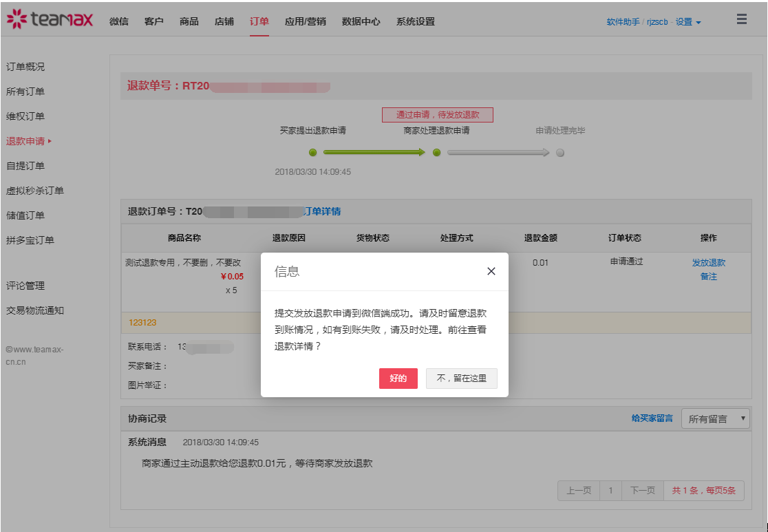768x532 pixels.
Task: Click 下一页 pagination button
Action: click(642, 491)
